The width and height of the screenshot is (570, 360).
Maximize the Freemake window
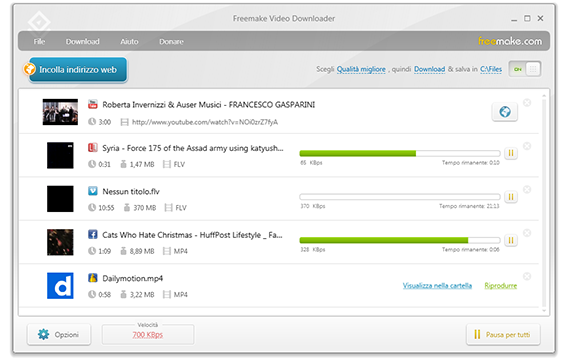click(527, 18)
